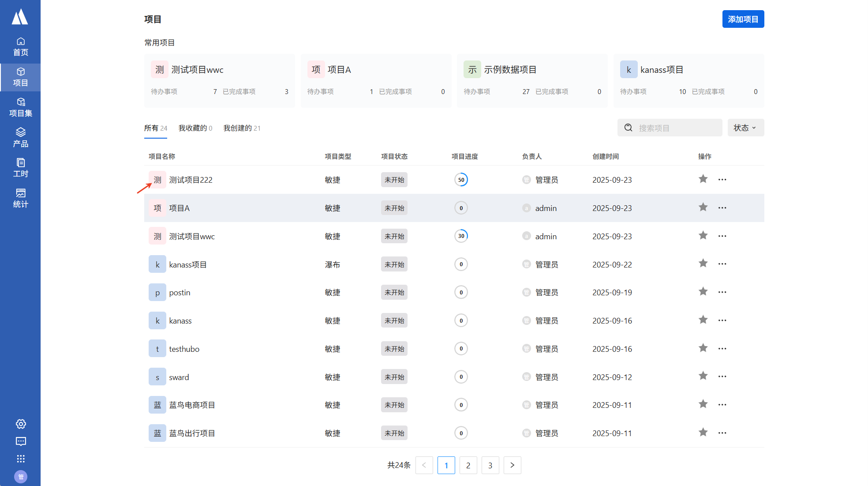Switch to the 我创建的 tab
This screenshot has width=868, height=486.
[x=242, y=128]
